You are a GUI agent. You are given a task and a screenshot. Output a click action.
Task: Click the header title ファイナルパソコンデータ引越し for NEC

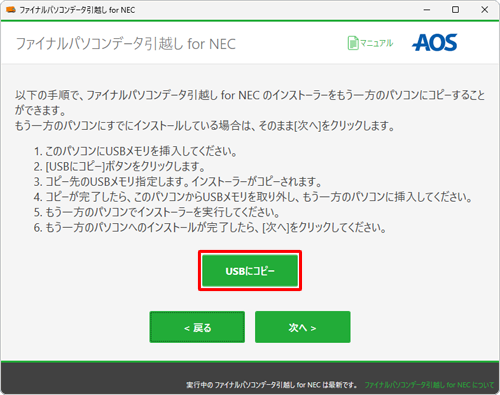[126, 44]
